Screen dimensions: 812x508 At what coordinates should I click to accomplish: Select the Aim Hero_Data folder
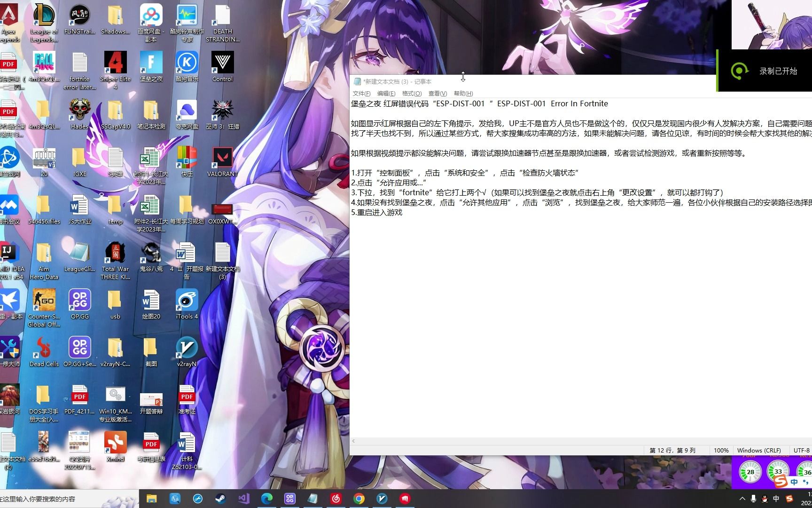coord(44,261)
